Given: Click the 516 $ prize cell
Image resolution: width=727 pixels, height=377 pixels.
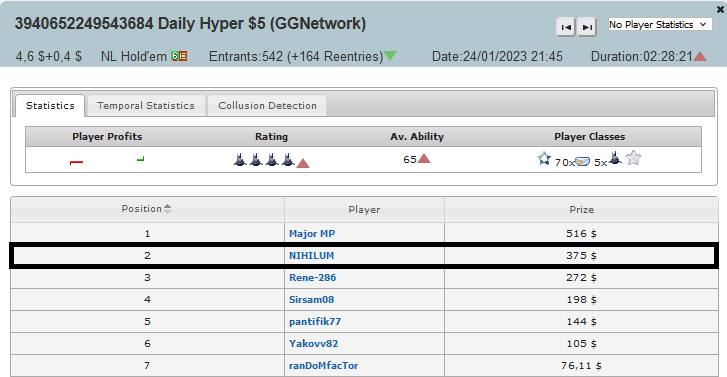Looking at the screenshot, I should [581, 234].
